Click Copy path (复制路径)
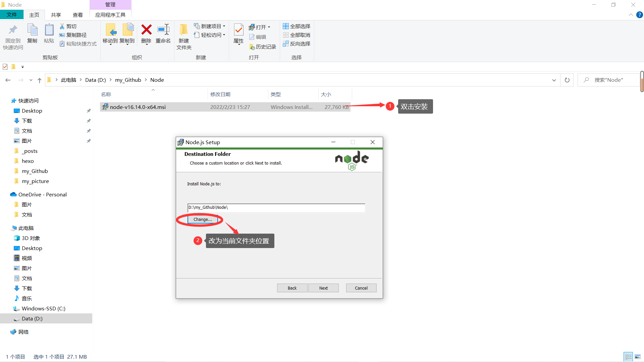The width and height of the screenshot is (644, 362). [x=73, y=35]
